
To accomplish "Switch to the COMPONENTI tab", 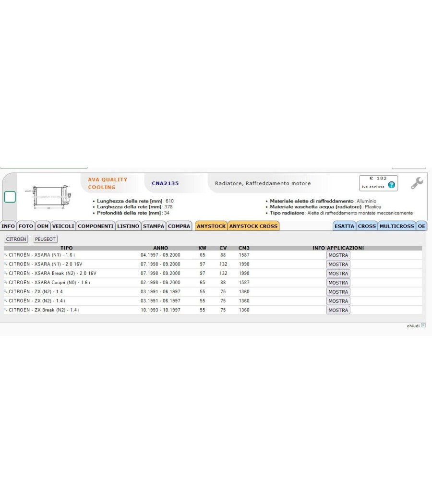I will tap(96, 226).
